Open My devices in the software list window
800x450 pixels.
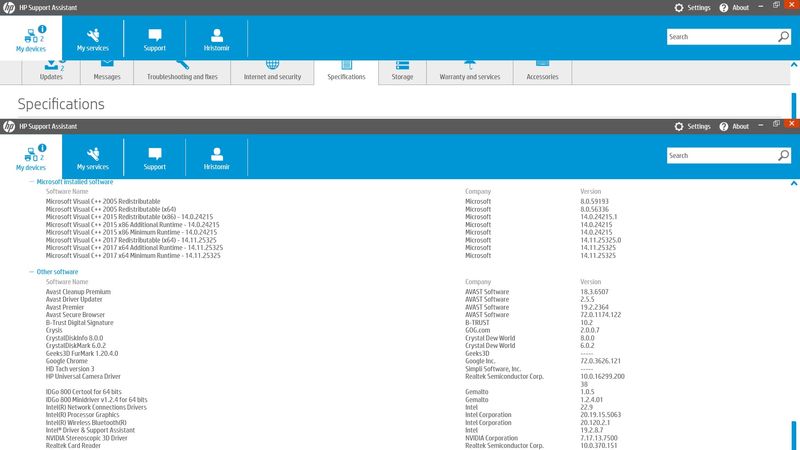pyautogui.click(x=31, y=157)
